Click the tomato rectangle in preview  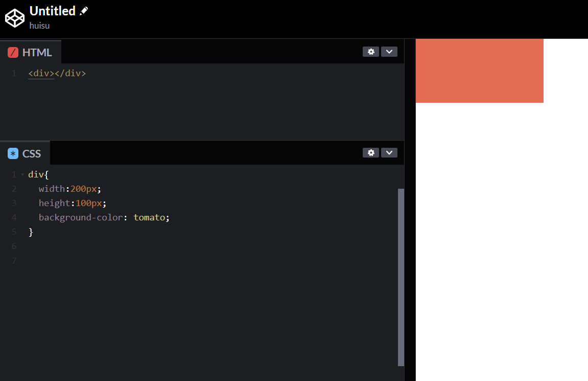[479, 71]
